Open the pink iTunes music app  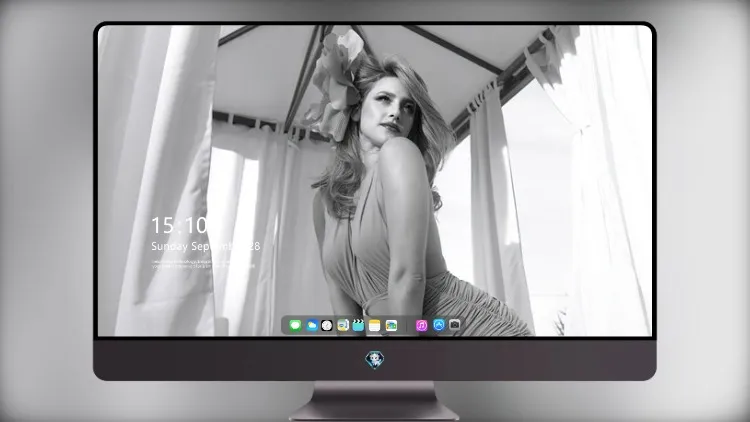[x=421, y=325]
